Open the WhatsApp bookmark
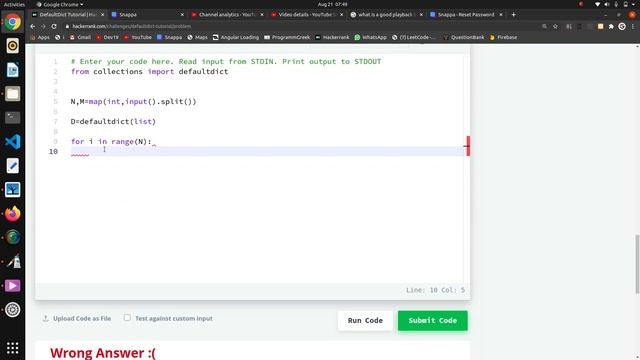The image size is (640, 360). [370, 37]
